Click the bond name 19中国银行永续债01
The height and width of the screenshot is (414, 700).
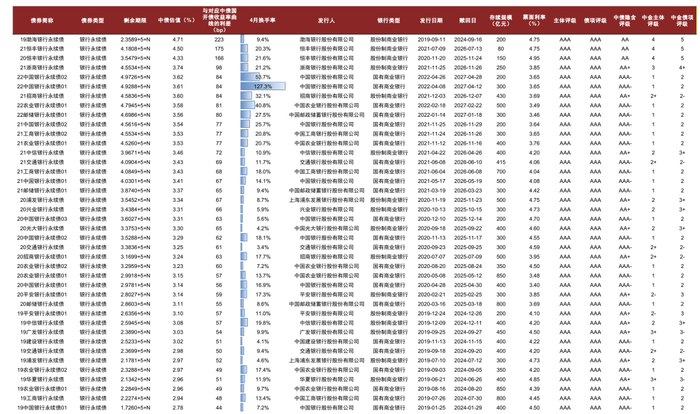pyautogui.click(x=42, y=407)
